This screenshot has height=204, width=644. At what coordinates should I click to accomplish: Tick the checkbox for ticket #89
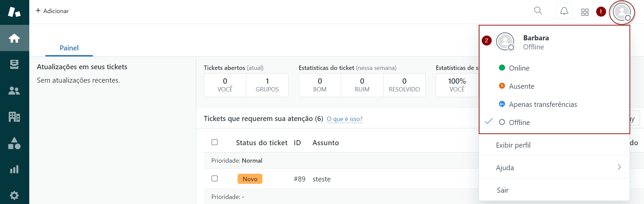(x=215, y=178)
